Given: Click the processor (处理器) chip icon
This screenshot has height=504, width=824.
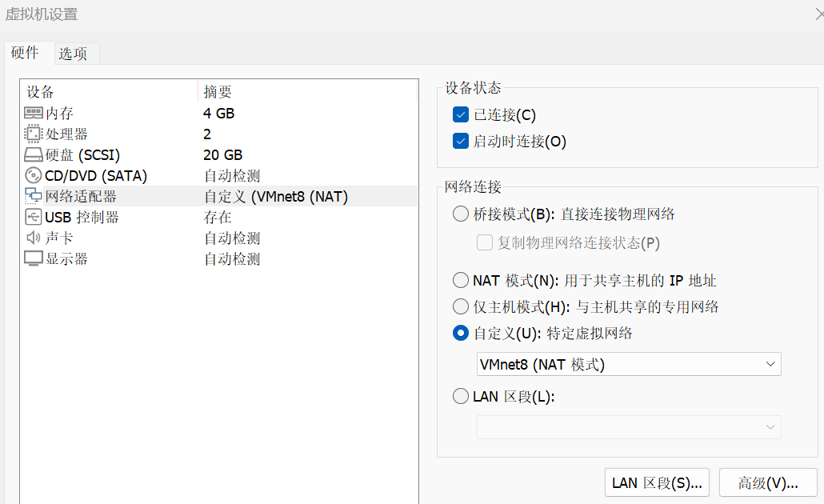Looking at the screenshot, I should pos(34,134).
